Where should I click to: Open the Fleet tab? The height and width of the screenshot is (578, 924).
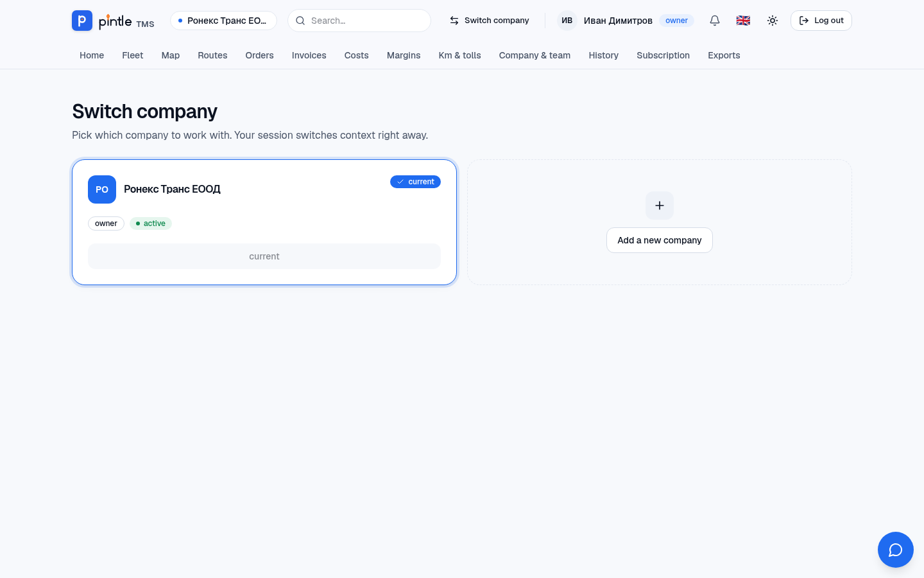coord(133,55)
